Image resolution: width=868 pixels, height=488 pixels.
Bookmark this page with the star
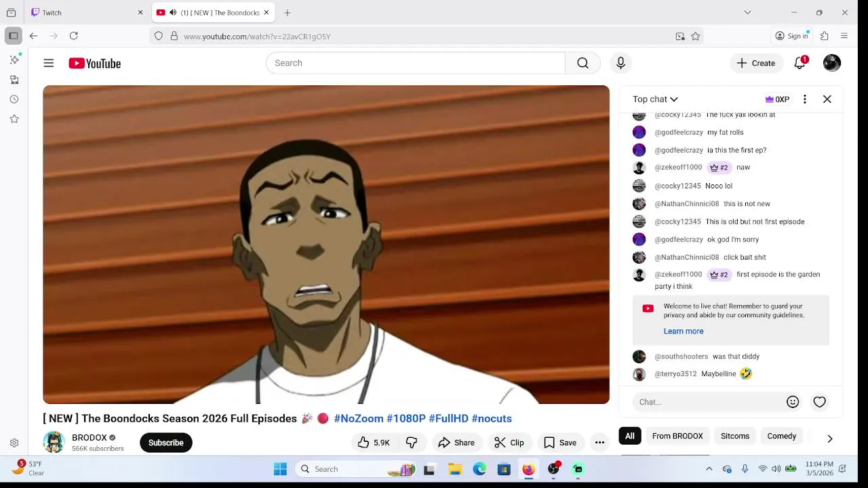pyautogui.click(x=695, y=37)
